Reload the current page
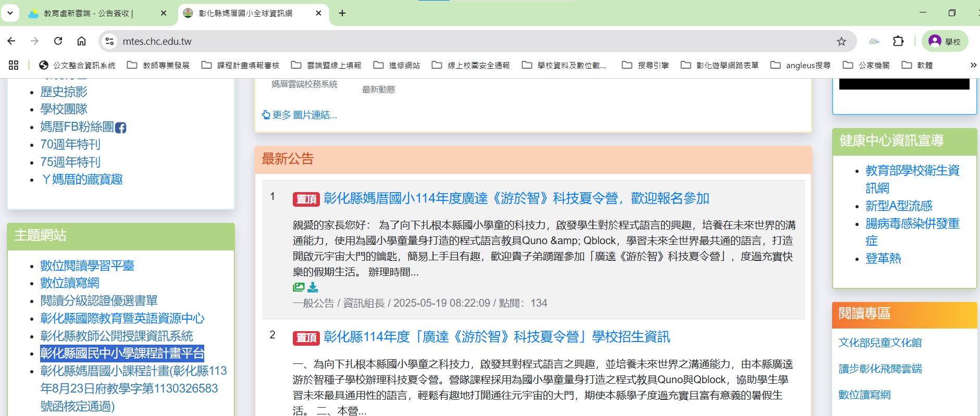 pyautogui.click(x=58, y=41)
